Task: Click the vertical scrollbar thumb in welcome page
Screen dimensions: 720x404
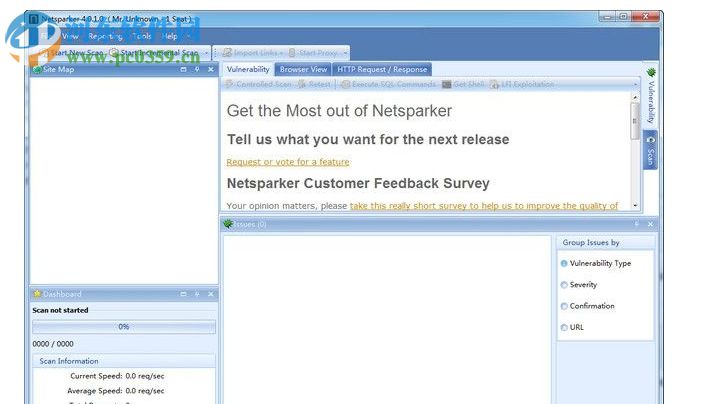Action: coord(635,121)
